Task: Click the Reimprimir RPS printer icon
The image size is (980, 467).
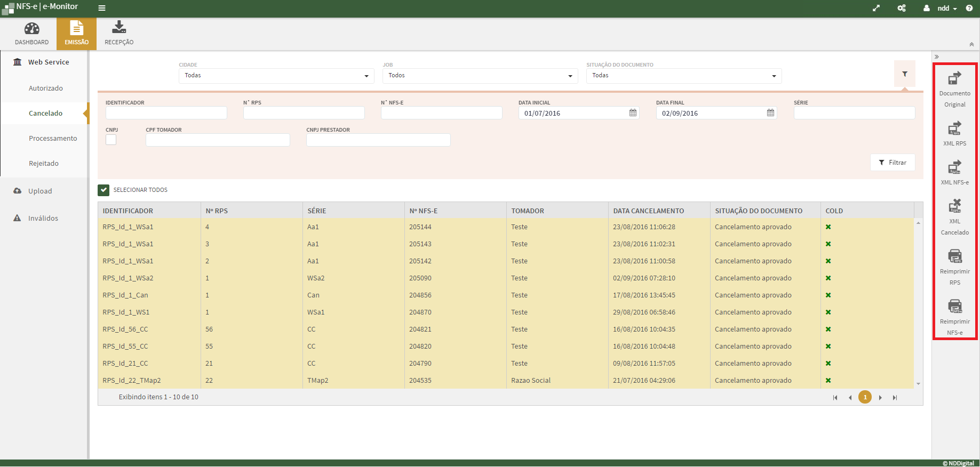Action: tap(954, 256)
